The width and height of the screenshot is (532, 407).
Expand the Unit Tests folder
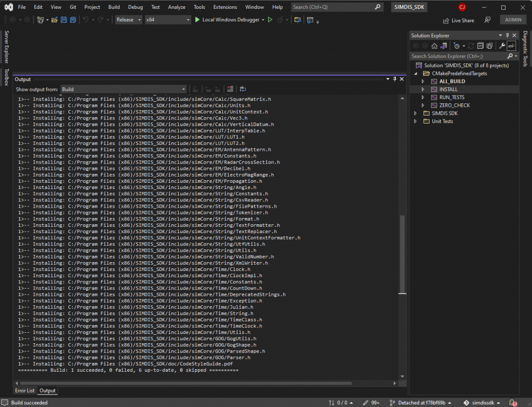click(415, 121)
